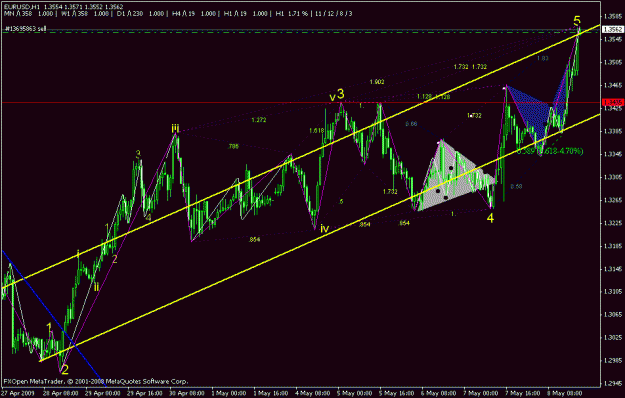The height and width of the screenshot is (398, 625).
Task: Click the 1.902 Fibonacci ratio label
Action: click(377, 82)
